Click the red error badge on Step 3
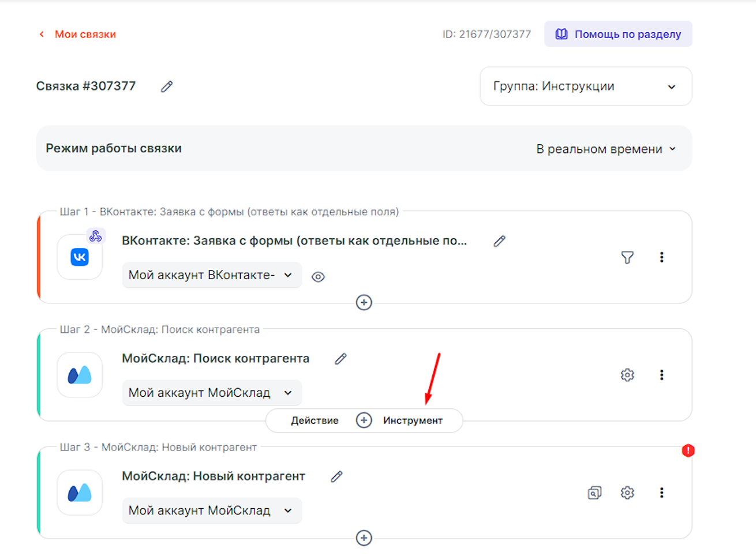The width and height of the screenshot is (756, 556). tap(688, 450)
